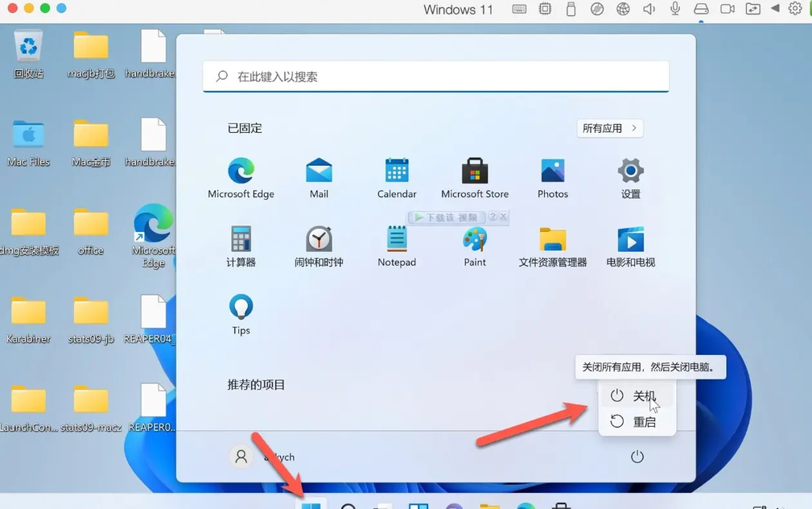Viewport: 812px width, 509px height.
Task: Collapse Parallels toolbar with triangle arrow
Action: click(775, 8)
